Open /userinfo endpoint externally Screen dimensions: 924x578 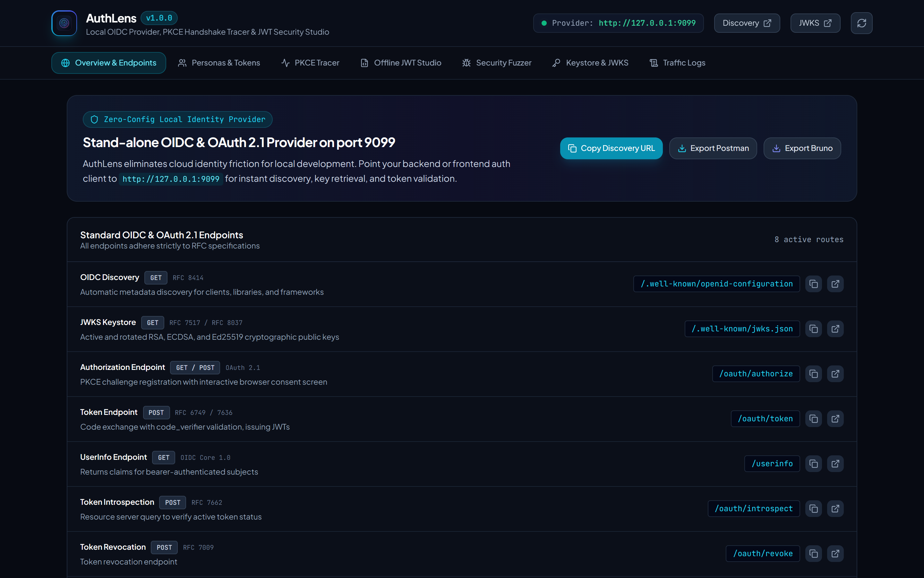835,464
